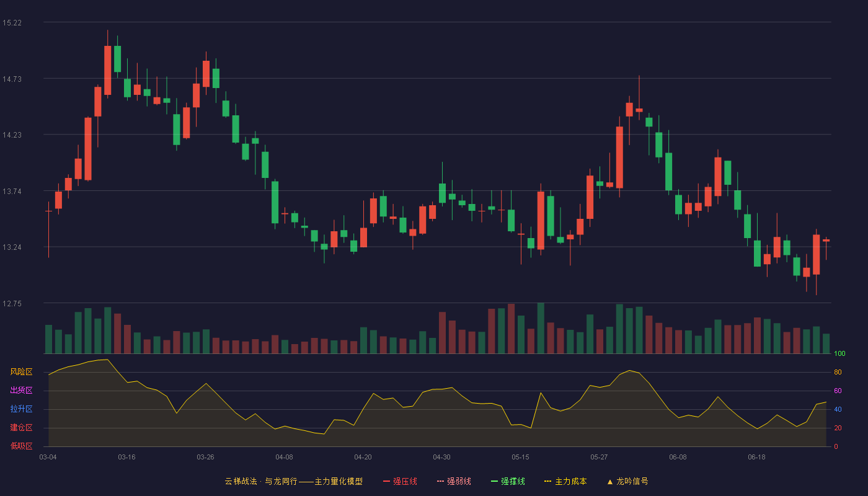
Task: Click the 风险区 zone label
Action: click(21, 372)
